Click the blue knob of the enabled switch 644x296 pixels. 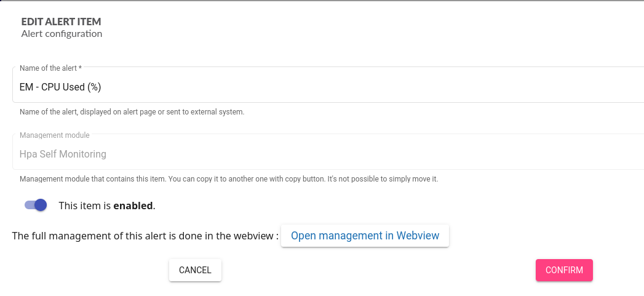(41, 206)
